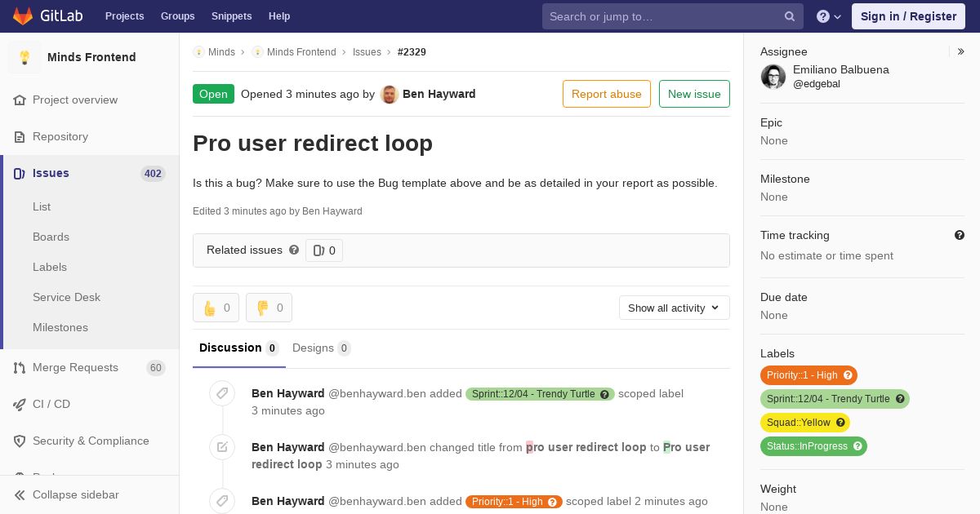This screenshot has width=980, height=514.
Task: Give a thumbs down reaction
Action: (x=269, y=308)
